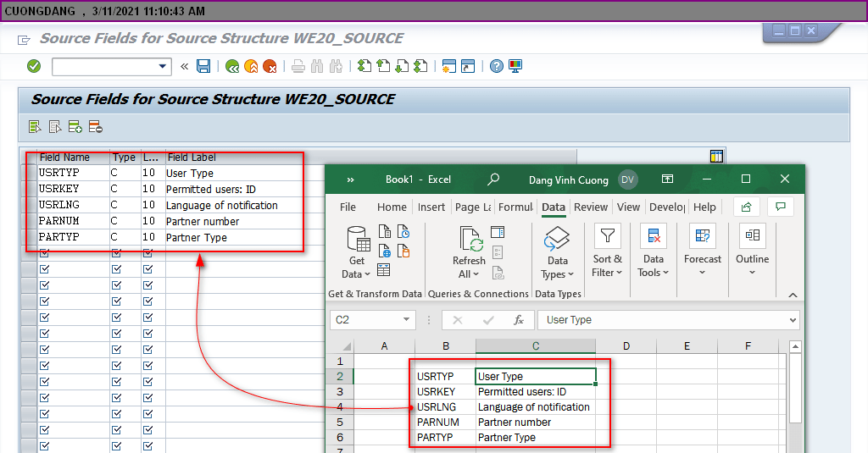
Task: Click the green Back arrow icon
Action: pos(232,66)
